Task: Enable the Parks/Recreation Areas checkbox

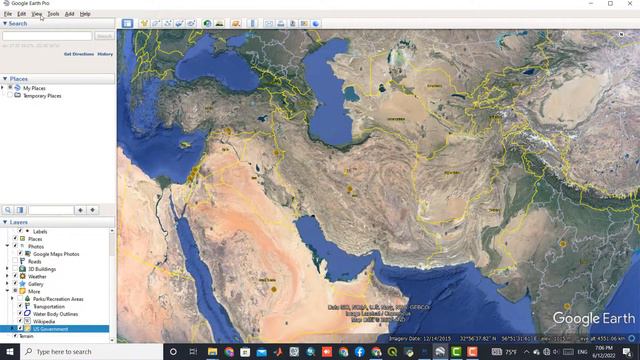Action: [x=20, y=299]
